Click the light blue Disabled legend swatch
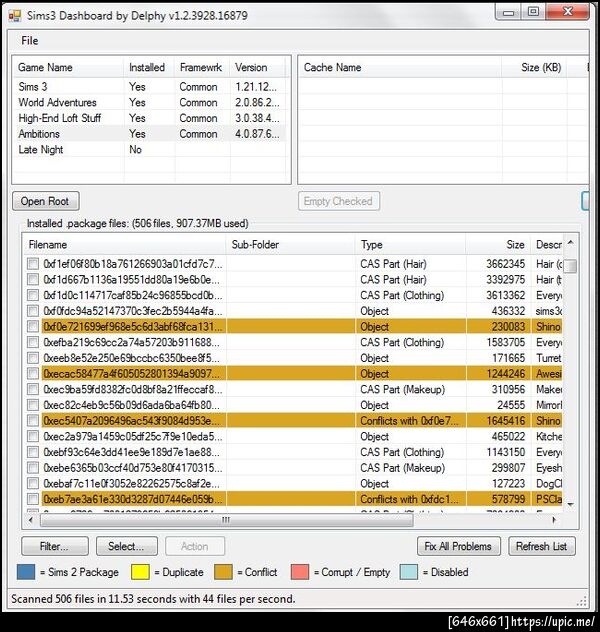 point(409,572)
